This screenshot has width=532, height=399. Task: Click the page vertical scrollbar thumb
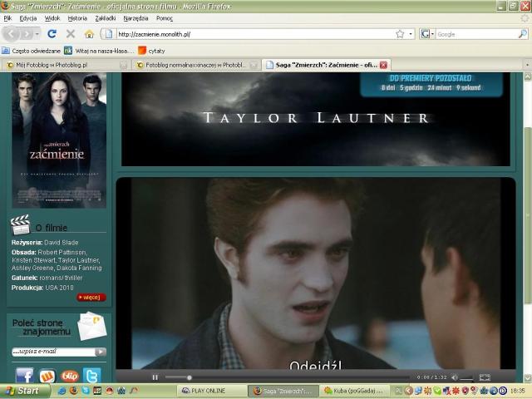[x=528, y=215]
